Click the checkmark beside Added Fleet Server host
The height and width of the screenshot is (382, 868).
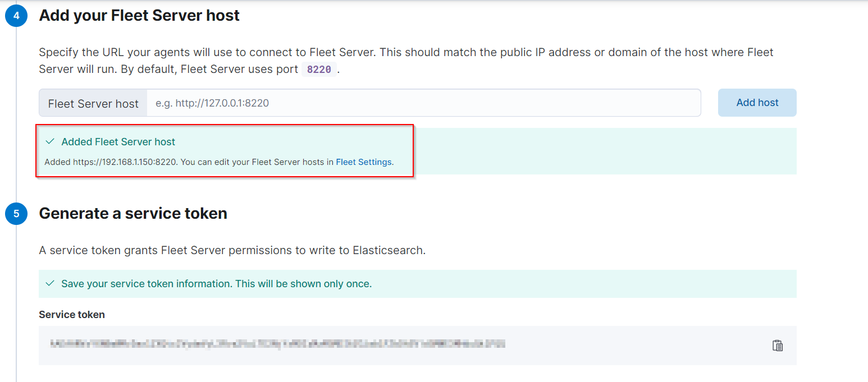point(50,142)
